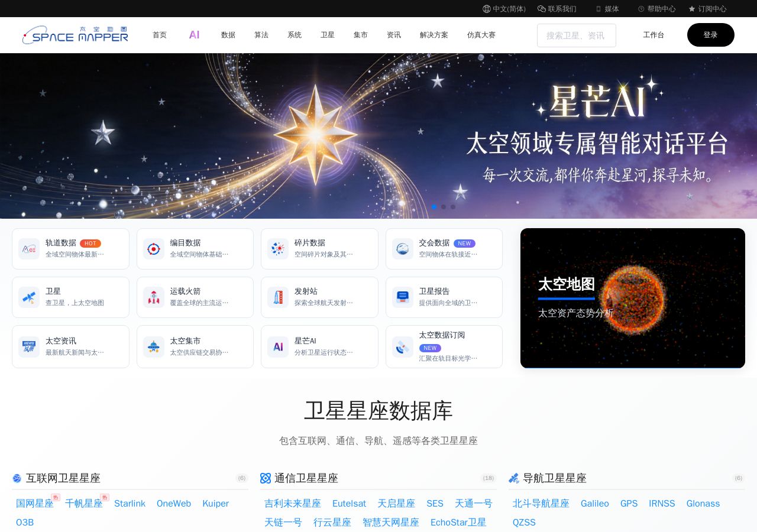The height and width of the screenshot is (532, 757).
Task: Click the Space Mapper logo
Action: [75, 35]
